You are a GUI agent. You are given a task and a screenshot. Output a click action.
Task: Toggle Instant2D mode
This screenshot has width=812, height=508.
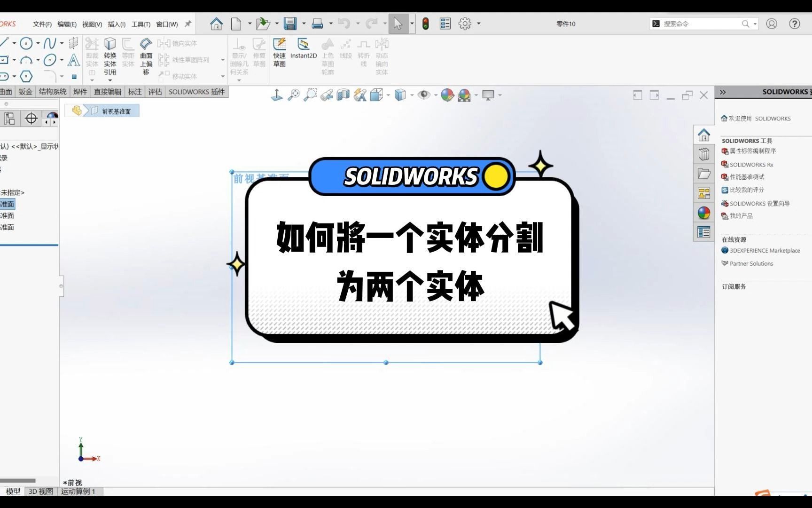pos(304,49)
